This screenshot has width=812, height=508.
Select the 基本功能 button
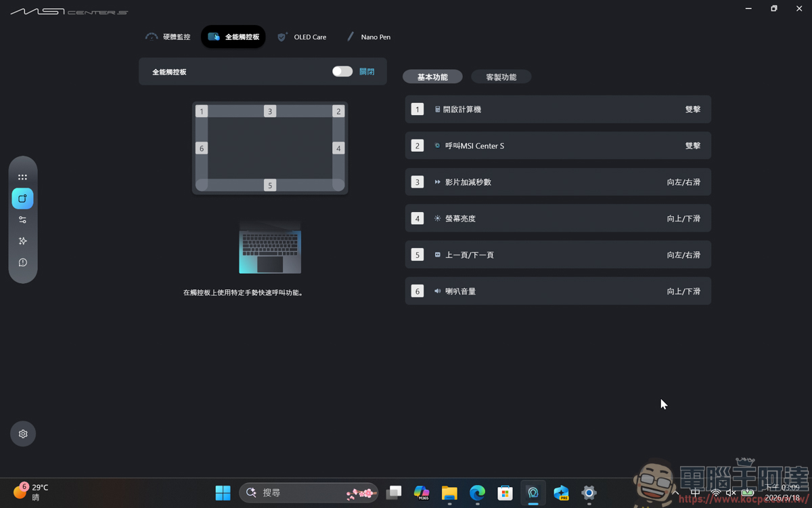(x=432, y=77)
